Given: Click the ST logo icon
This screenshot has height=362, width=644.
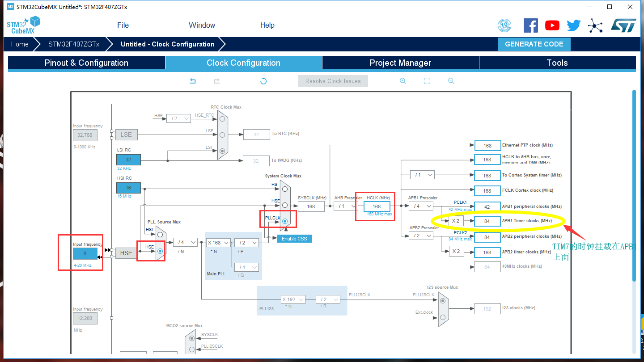Looking at the screenshot, I should click(623, 25).
